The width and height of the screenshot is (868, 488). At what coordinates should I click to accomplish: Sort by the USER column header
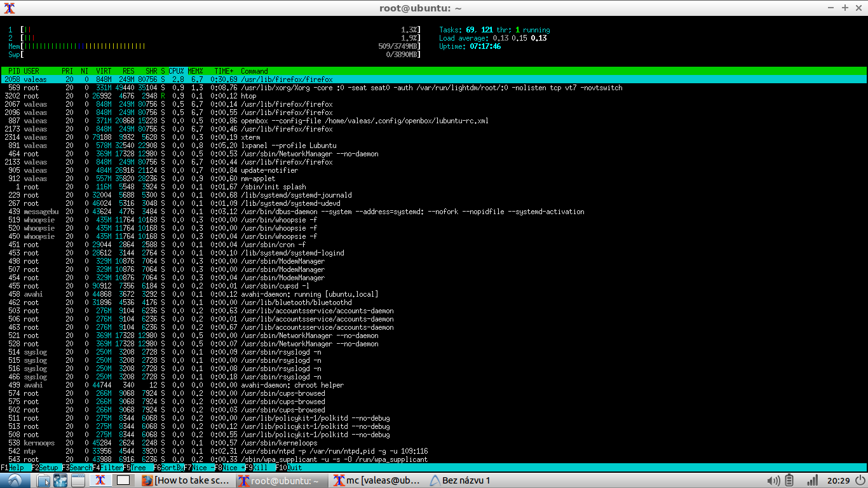click(x=32, y=71)
